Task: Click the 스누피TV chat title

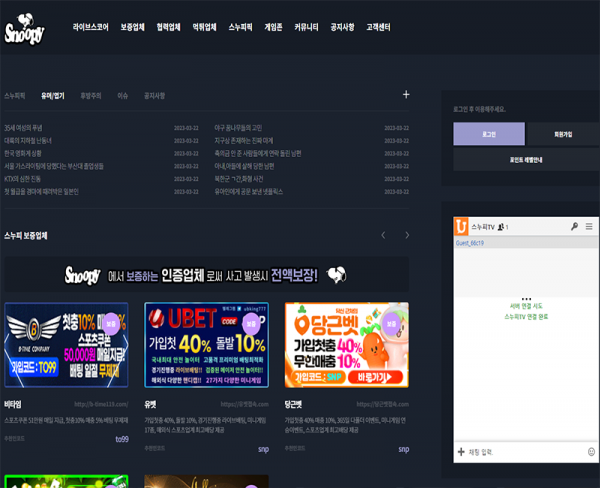Action: click(483, 227)
